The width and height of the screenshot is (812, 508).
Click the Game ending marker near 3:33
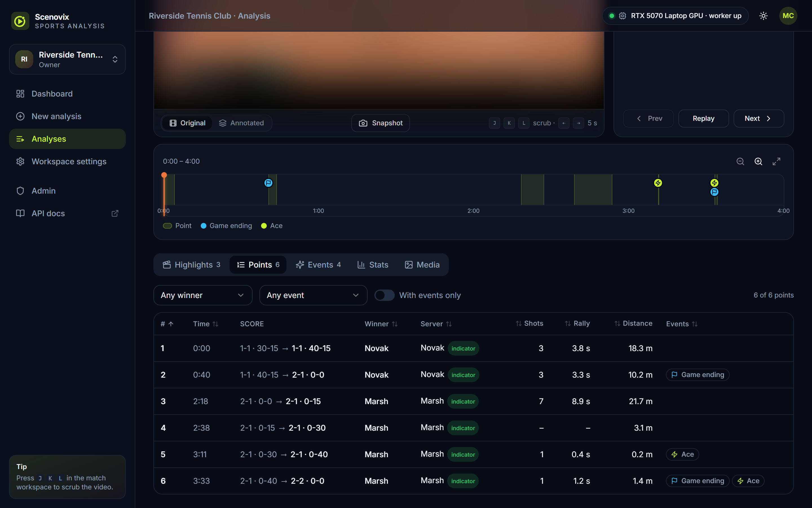714,192
